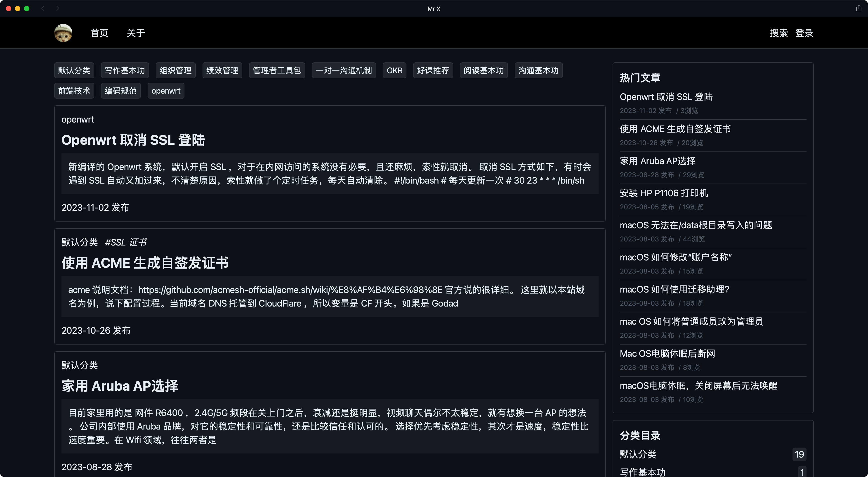This screenshot has width=868, height=477.
Task: Open popular article 安装 HP P1106 打印机
Action: [663, 193]
